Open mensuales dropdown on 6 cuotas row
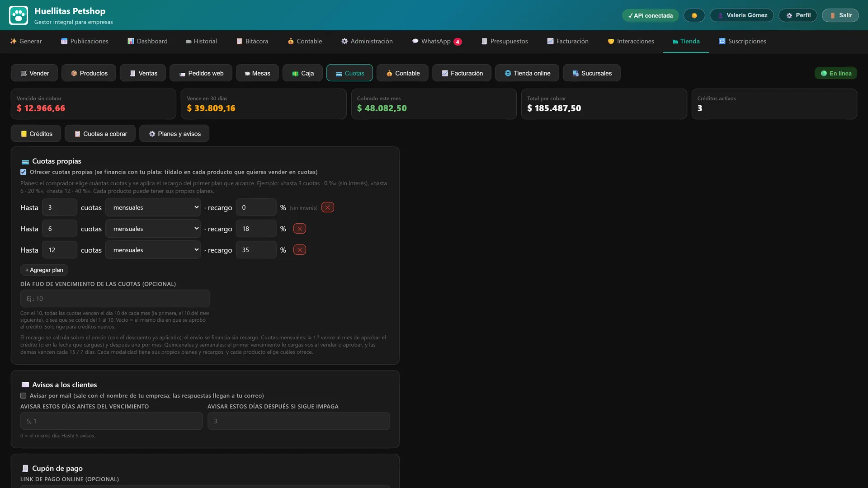868x488 pixels. pos(154,229)
